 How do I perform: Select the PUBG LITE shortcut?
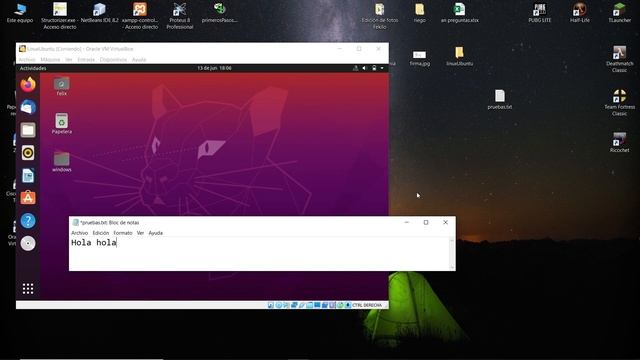(540, 13)
